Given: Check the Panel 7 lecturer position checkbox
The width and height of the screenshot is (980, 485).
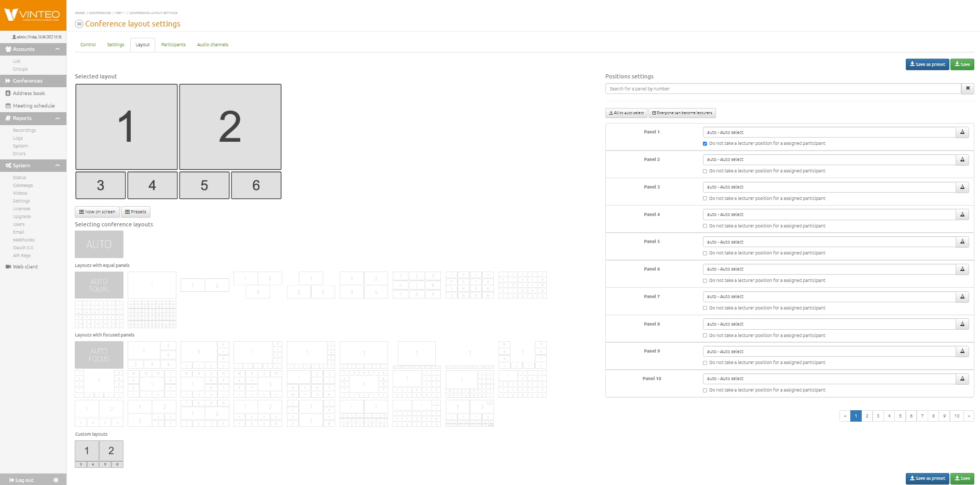Looking at the screenshot, I should [705, 308].
